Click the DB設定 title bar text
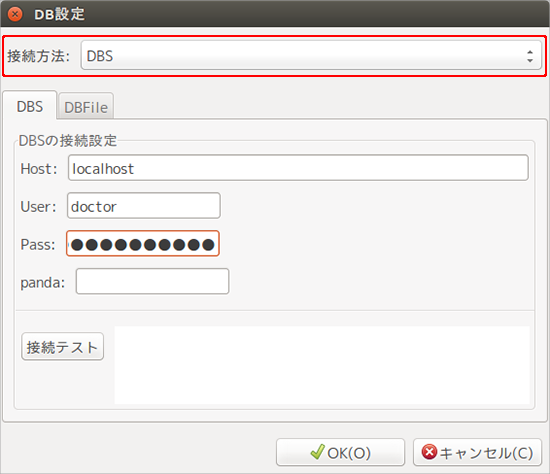The image size is (550, 474). pos(59,14)
